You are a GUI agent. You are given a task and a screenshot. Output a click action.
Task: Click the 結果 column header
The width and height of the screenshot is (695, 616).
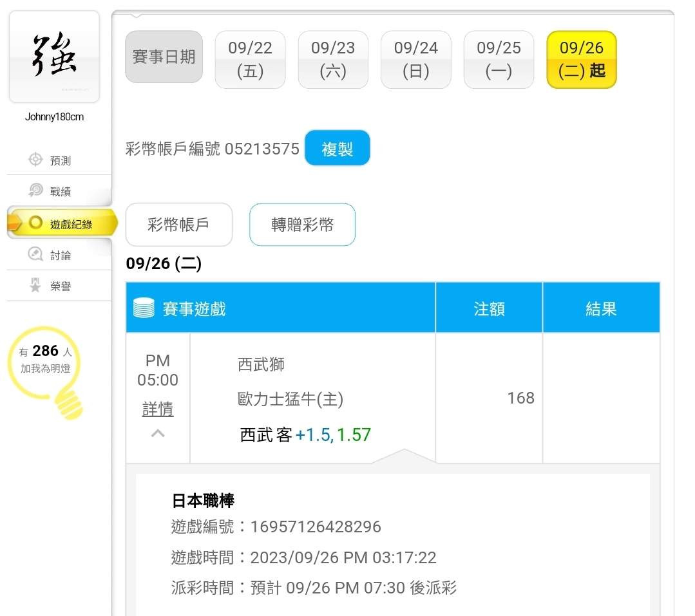pos(601,308)
